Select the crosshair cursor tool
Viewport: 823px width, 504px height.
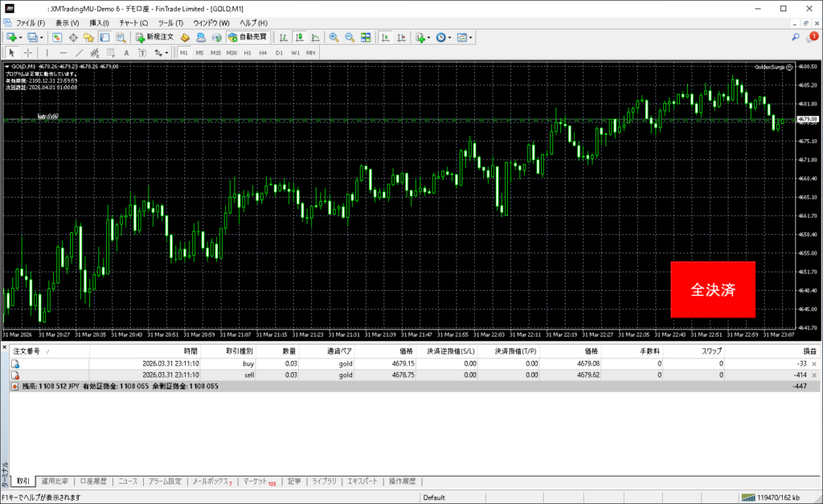pos(27,52)
